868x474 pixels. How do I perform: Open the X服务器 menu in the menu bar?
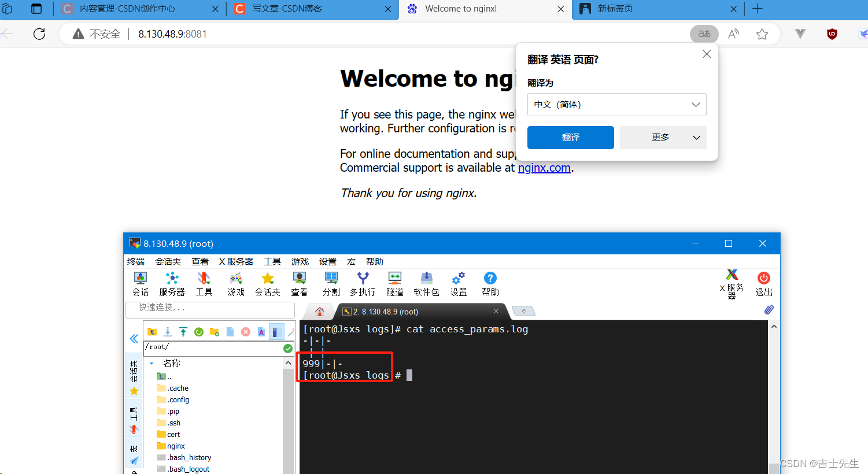(x=236, y=262)
